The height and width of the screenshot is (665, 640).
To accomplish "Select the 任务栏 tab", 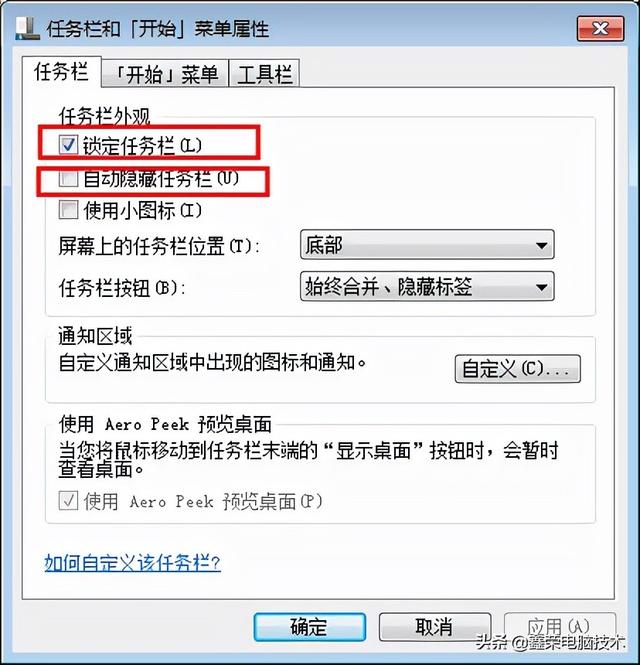I will click(61, 71).
